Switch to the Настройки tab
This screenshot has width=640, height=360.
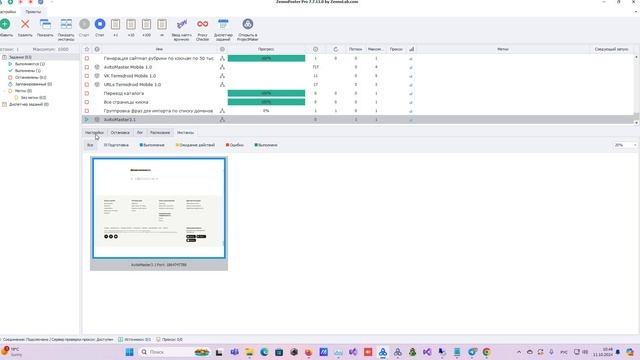point(94,133)
